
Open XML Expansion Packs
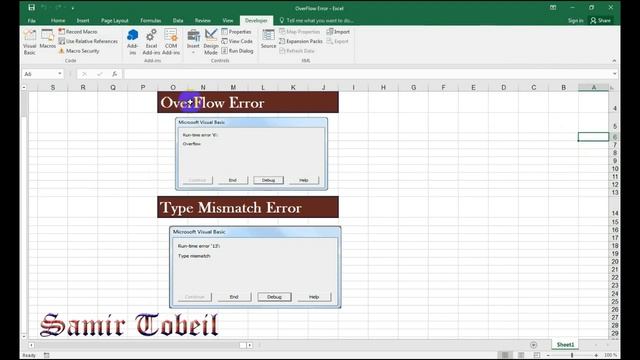301,41
